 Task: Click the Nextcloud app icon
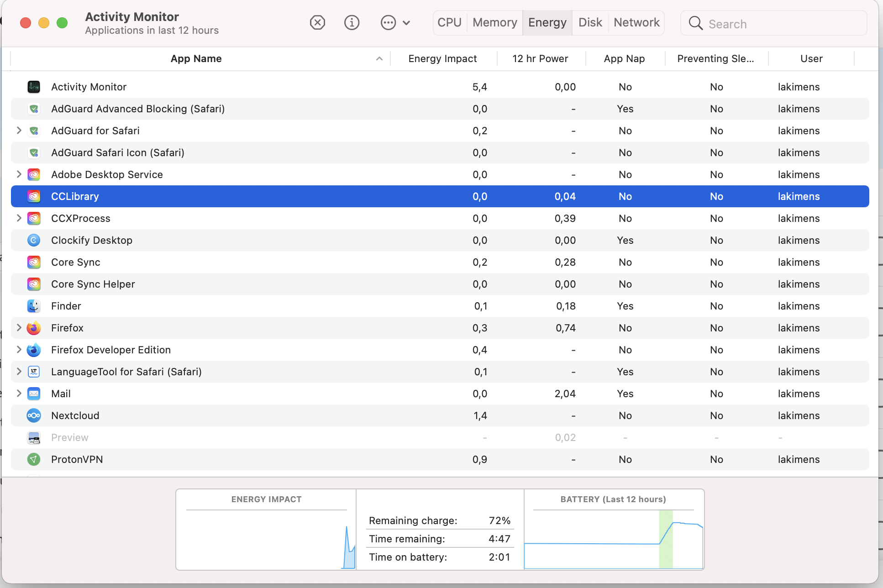[34, 415]
